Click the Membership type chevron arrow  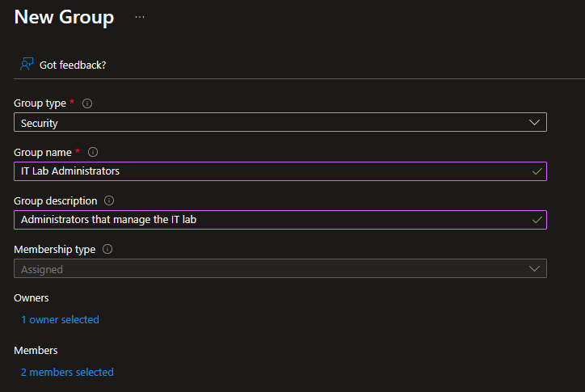tap(534, 268)
